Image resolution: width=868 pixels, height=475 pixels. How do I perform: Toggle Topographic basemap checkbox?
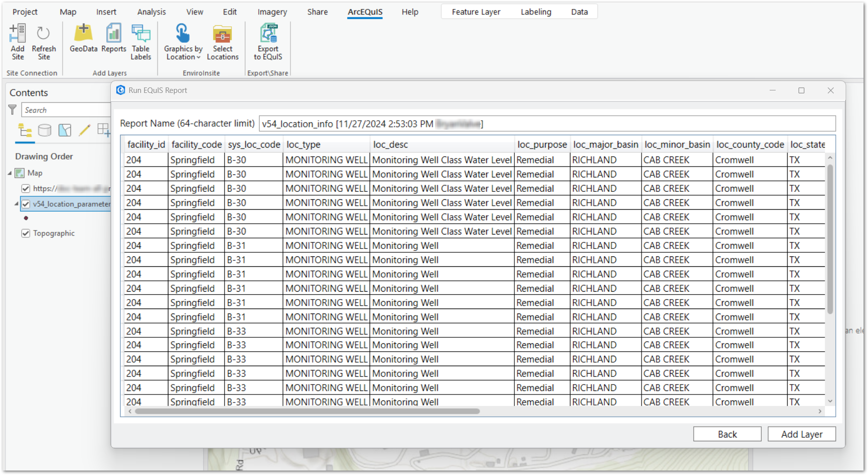point(26,233)
